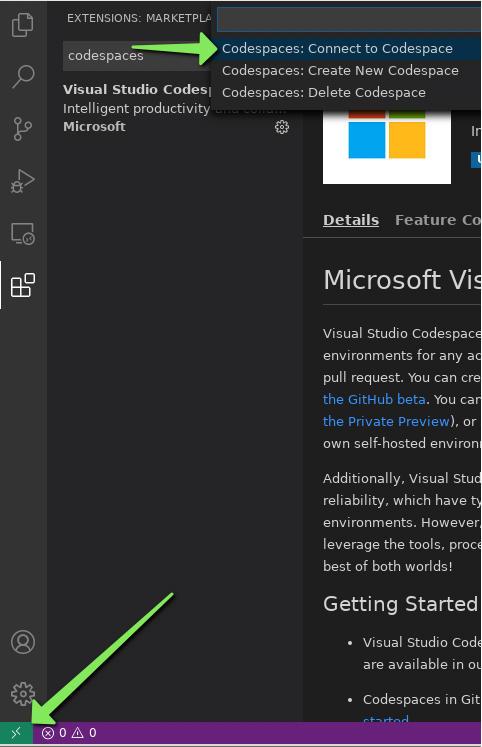Image resolution: width=482 pixels, height=747 pixels.
Task: Open the Source Control view
Action: [22, 129]
